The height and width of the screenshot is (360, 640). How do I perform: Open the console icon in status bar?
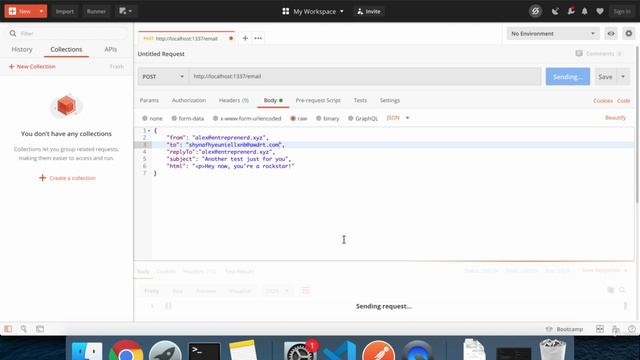point(40,329)
